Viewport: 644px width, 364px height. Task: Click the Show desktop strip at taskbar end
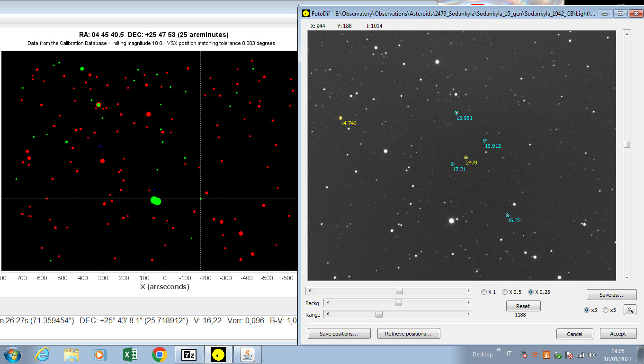coord(641,355)
